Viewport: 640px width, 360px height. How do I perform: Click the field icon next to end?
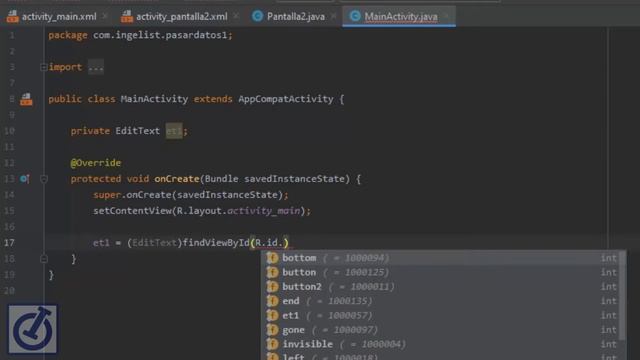click(272, 301)
